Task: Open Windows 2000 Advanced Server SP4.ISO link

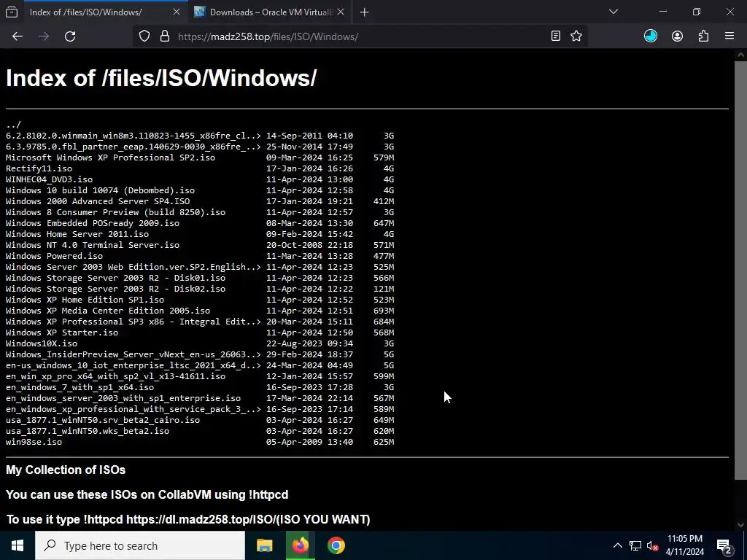Action: (x=98, y=201)
